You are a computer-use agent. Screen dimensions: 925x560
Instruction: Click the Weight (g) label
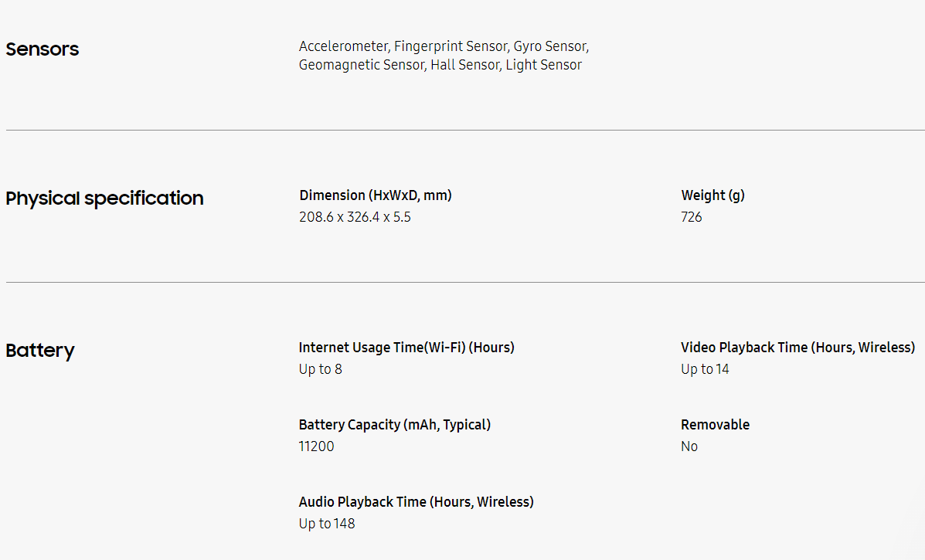click(712, 195)
